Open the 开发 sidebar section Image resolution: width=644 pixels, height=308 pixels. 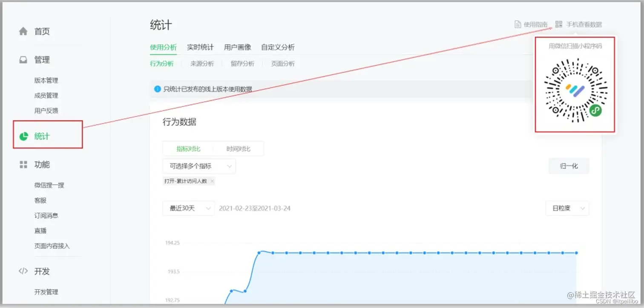(42, 271)
